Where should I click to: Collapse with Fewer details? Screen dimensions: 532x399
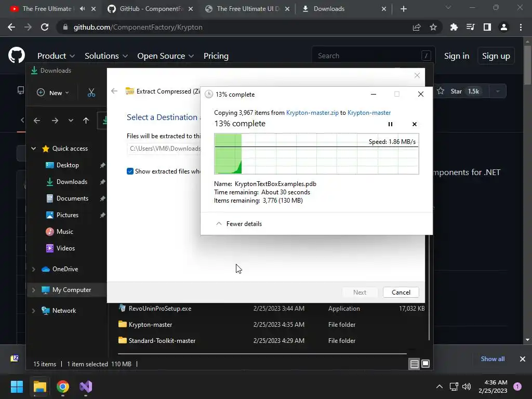click(x=239, y=224)
